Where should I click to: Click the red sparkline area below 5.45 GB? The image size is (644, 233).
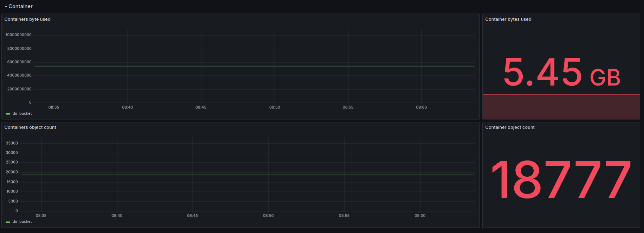(x=561, y=107)
